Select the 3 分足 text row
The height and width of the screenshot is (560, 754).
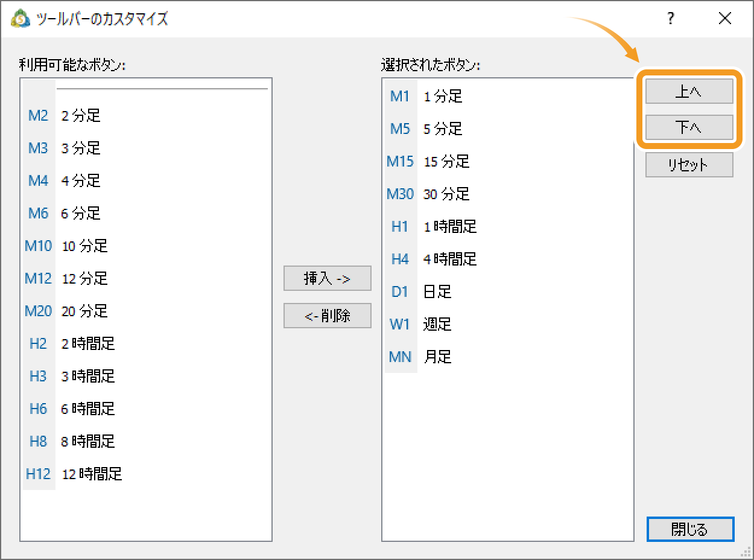tap(81, 148)
